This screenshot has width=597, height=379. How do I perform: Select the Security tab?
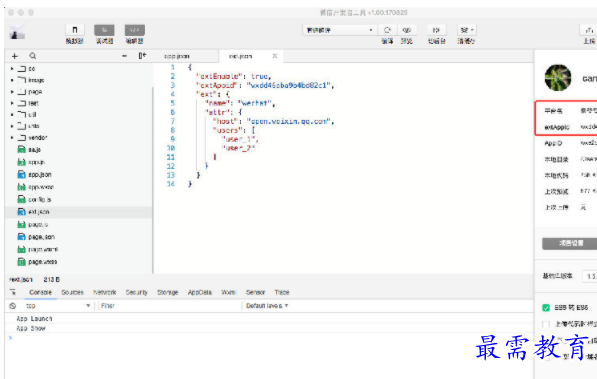point(136,292)
